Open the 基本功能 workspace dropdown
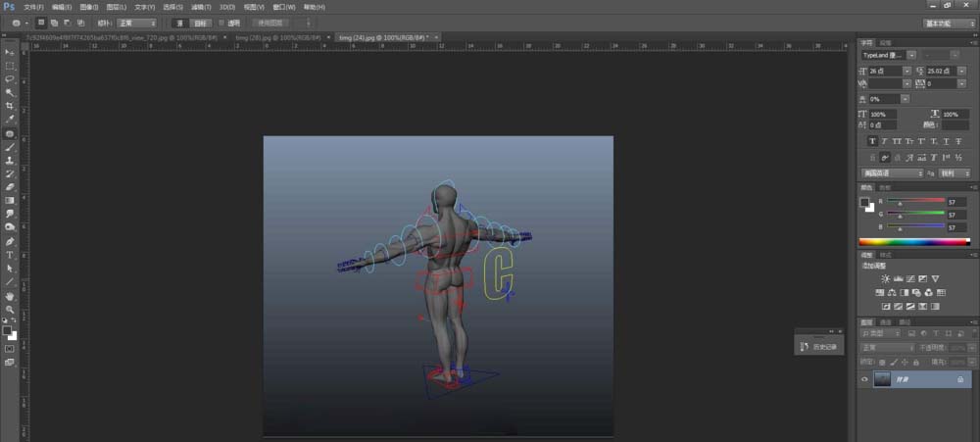Screen dimensions: 980x442 tap(949, 22)
